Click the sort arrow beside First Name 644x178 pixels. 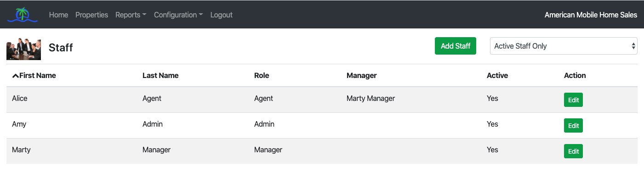pos(15,76)
